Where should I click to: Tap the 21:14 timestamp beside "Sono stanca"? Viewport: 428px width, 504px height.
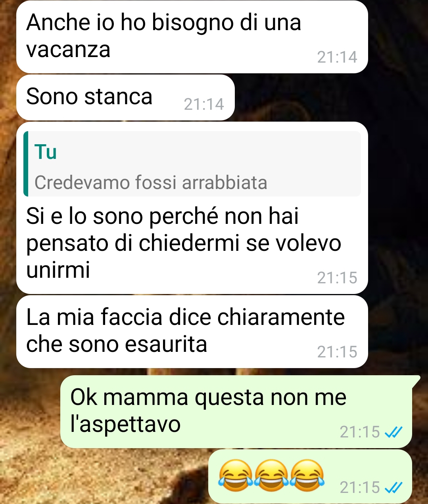coord(204,104)
